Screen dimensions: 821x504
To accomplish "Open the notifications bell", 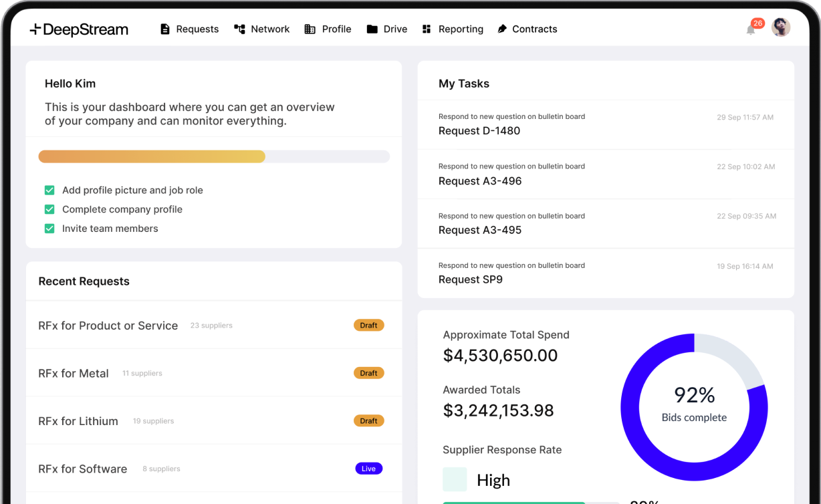I will tap(751, 29).
